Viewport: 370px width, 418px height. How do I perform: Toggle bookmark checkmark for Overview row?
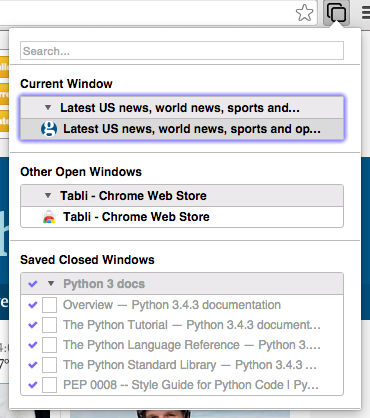[x=33, y=305]
